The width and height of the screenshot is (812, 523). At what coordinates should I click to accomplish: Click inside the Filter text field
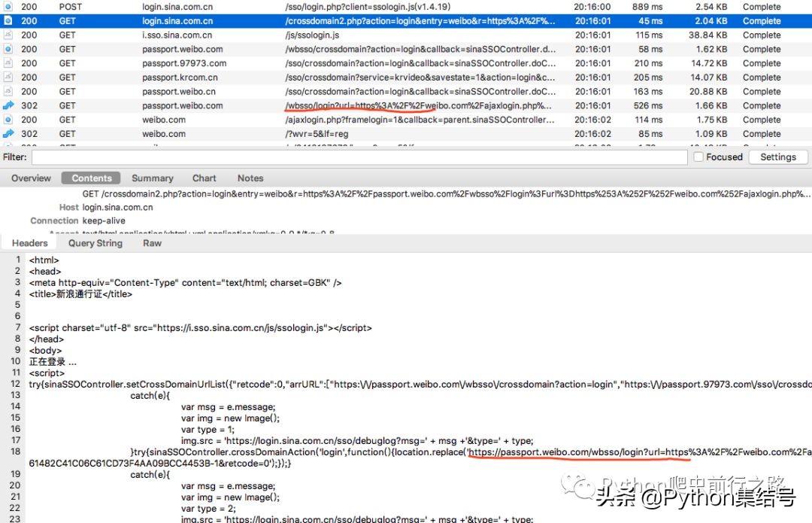click(x=359, y=157)
